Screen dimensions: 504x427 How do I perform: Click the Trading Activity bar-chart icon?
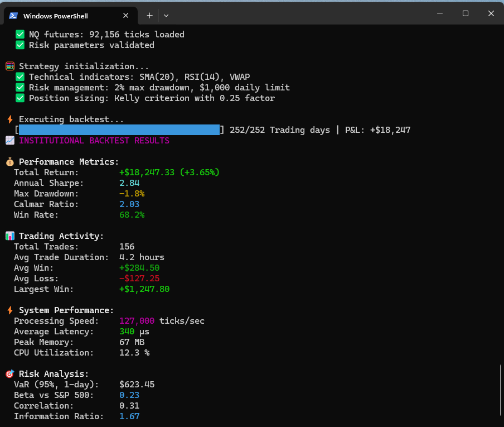pos(9,236)
